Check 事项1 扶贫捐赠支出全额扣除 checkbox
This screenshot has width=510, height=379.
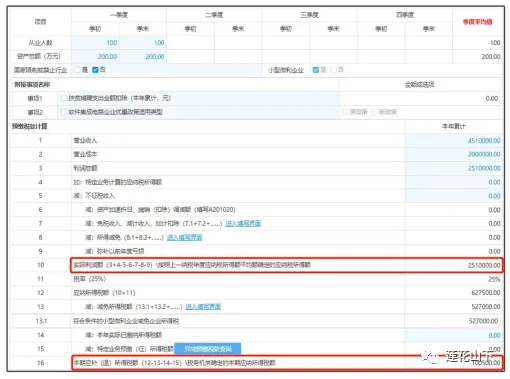(64, 98)
